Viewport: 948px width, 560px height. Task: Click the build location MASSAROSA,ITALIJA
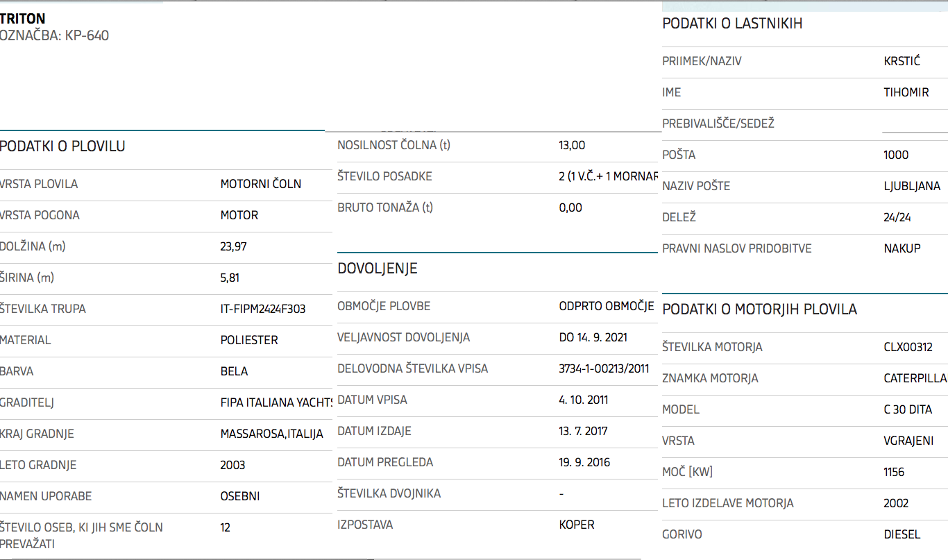[272, 434]
